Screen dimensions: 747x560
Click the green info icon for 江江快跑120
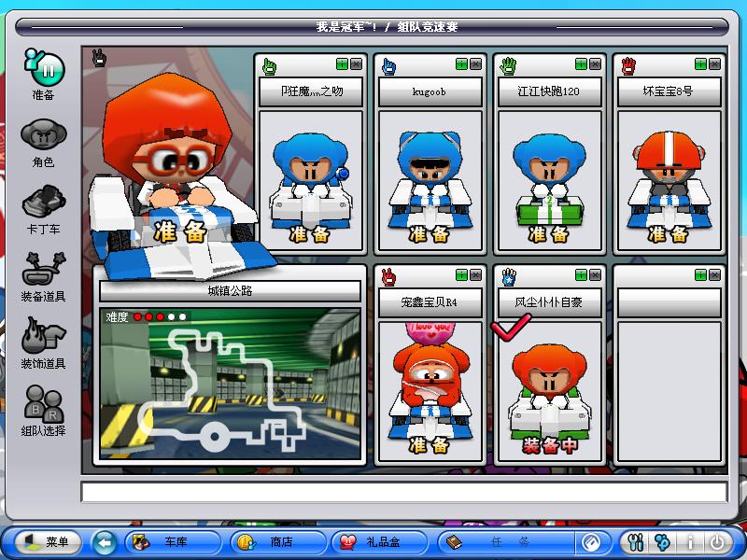coord(581,64)
